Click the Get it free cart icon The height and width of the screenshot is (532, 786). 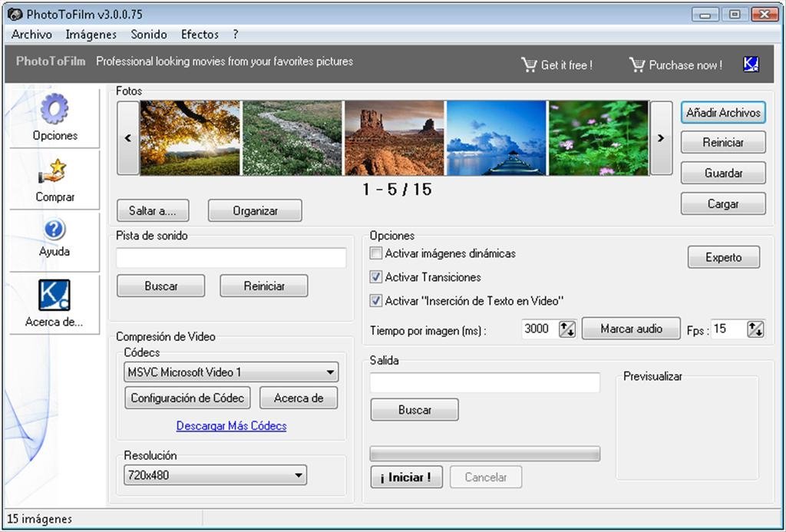(529, 65)
